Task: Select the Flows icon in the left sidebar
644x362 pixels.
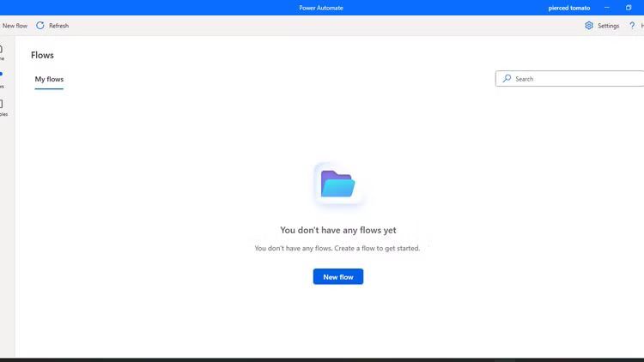Action: pyautogui.click(x=2, y=79)
